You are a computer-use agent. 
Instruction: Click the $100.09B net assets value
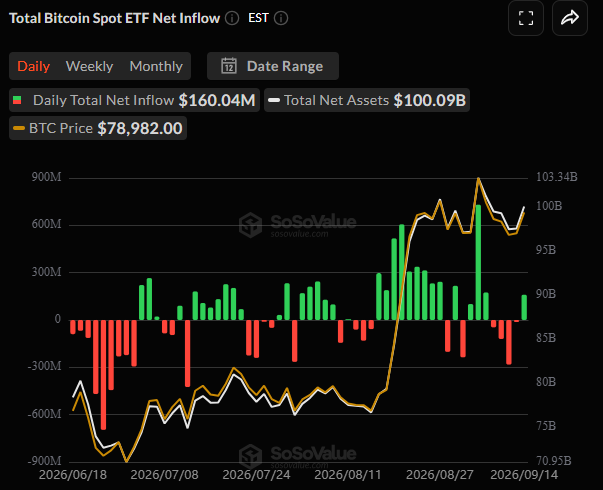pos(430,100)
